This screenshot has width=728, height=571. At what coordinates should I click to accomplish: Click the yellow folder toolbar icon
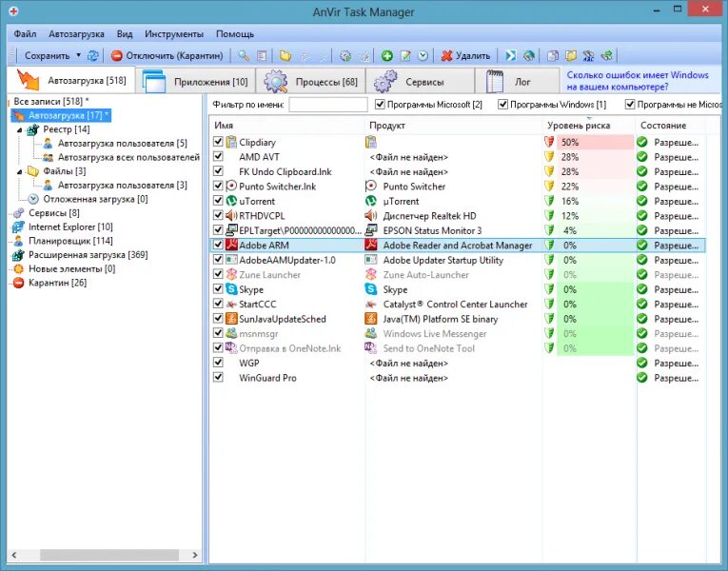tap(285, 56)
